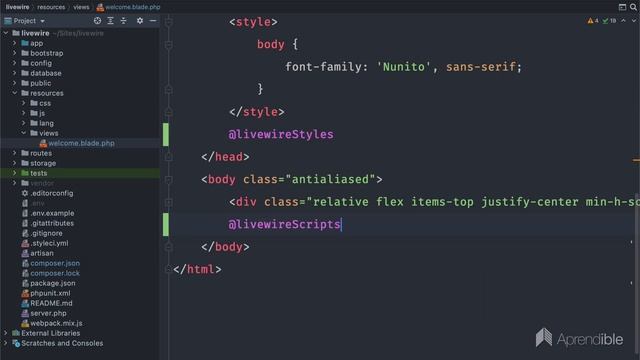Image resolution: width=640 pixels, height=360 pixels.
Task: Click the warnings indicator showing 4
Action: [x=593, y=20]
